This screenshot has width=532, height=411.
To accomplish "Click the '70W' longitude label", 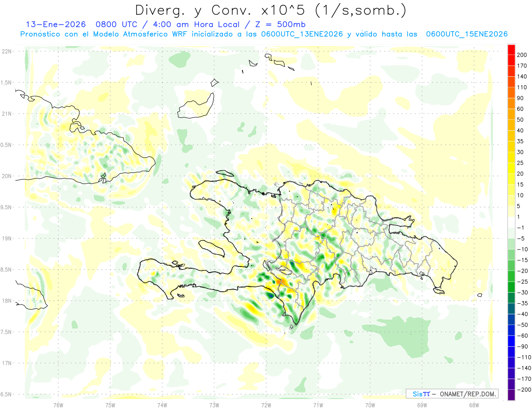I will point(370,405).
